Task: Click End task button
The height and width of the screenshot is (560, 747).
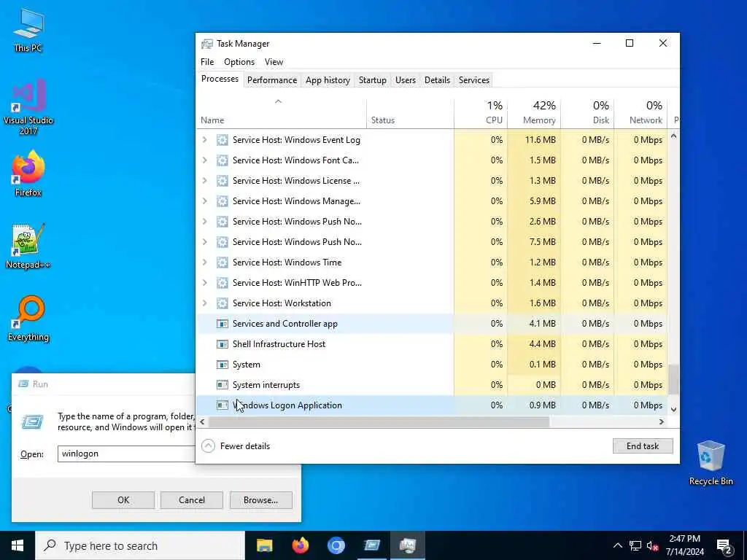Action: [643, 446]
